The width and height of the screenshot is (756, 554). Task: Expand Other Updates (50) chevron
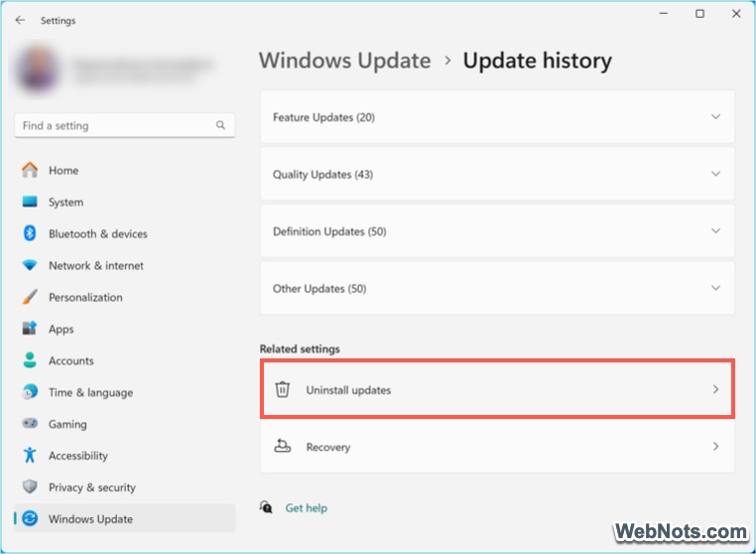click(715, 288)
